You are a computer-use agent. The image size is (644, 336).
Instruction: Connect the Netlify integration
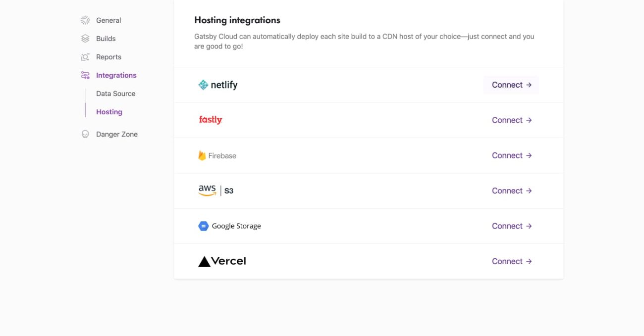pos(511,85)
